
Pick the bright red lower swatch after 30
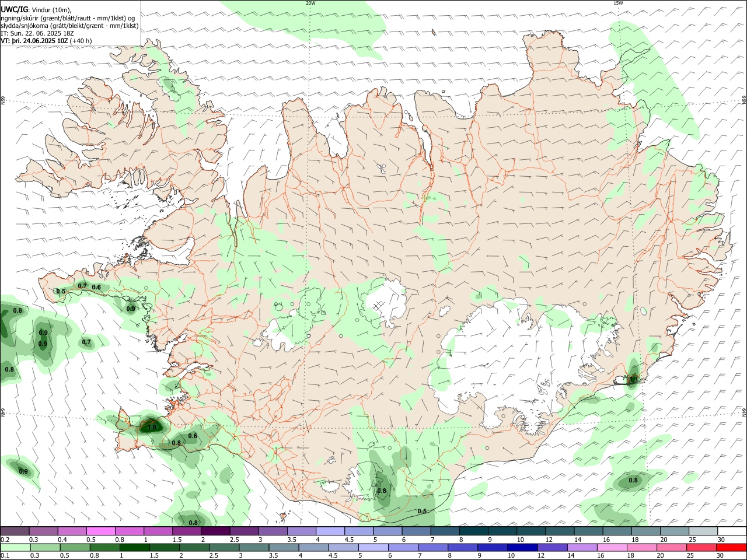point(732,548)
